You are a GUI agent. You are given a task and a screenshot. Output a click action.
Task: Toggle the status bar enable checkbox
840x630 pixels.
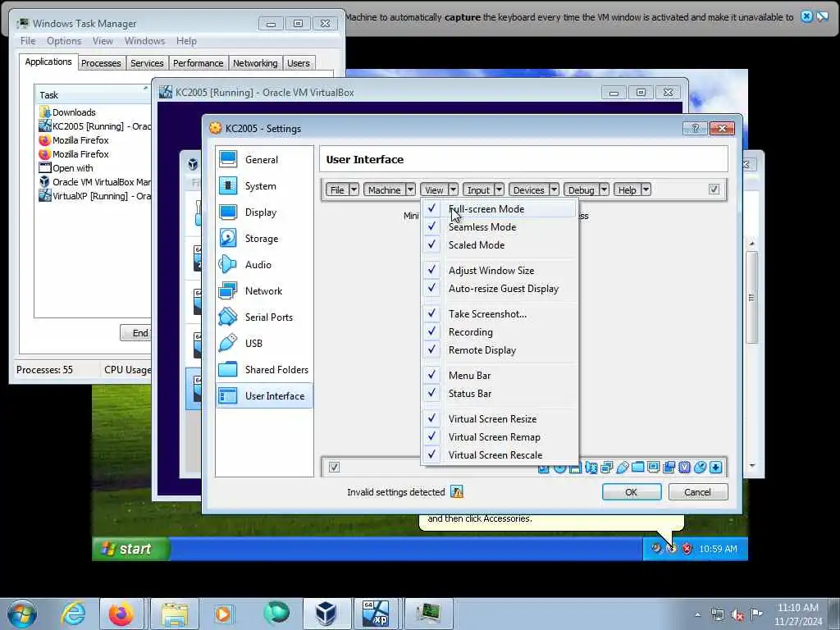(334, 467)
